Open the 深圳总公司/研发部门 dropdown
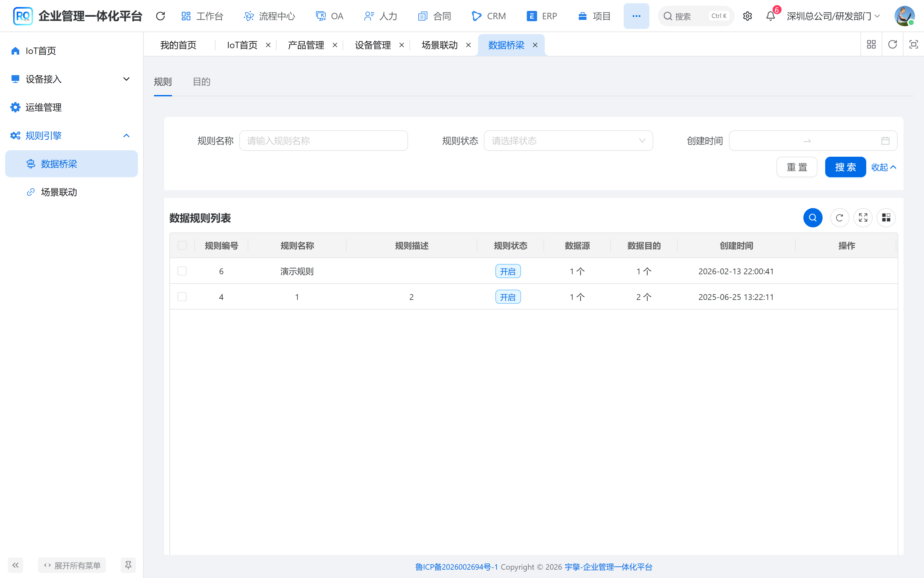 (x=833, y=16)
